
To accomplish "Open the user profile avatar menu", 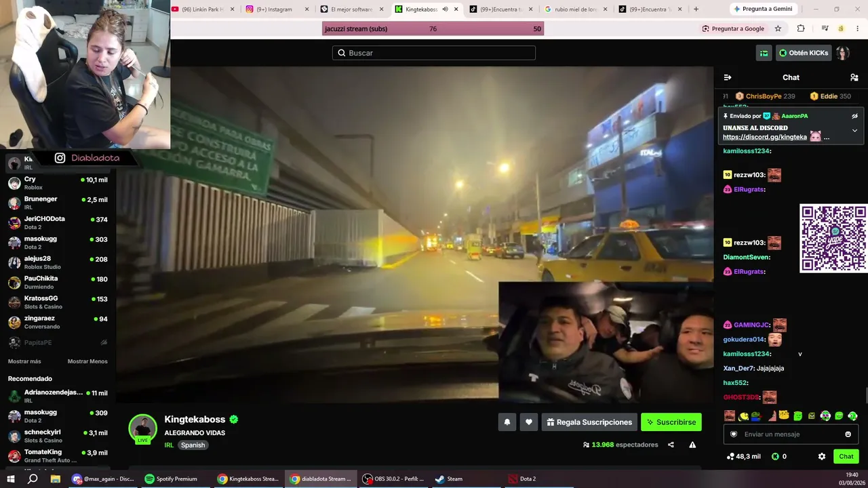I will [x=842, y=53].
